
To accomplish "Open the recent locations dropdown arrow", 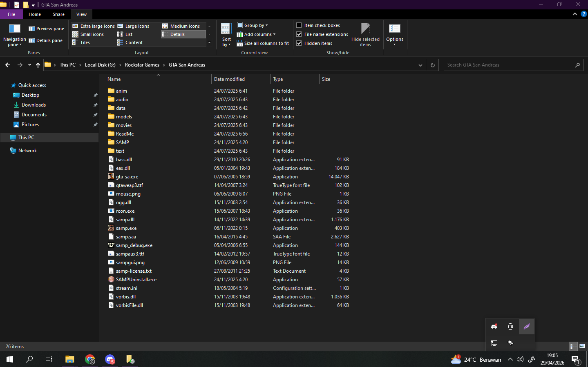I will [29, 65].
